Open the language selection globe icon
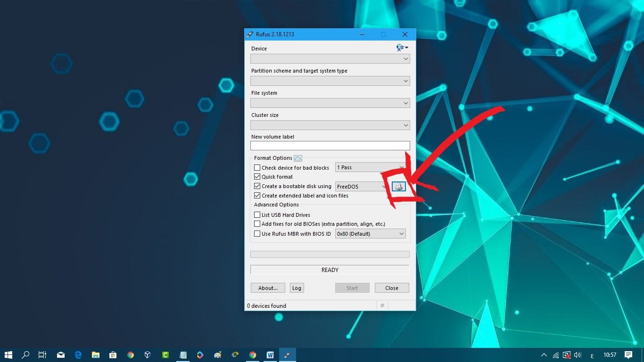644x362 pixels. pyautogui.click(x=402, y=48)
